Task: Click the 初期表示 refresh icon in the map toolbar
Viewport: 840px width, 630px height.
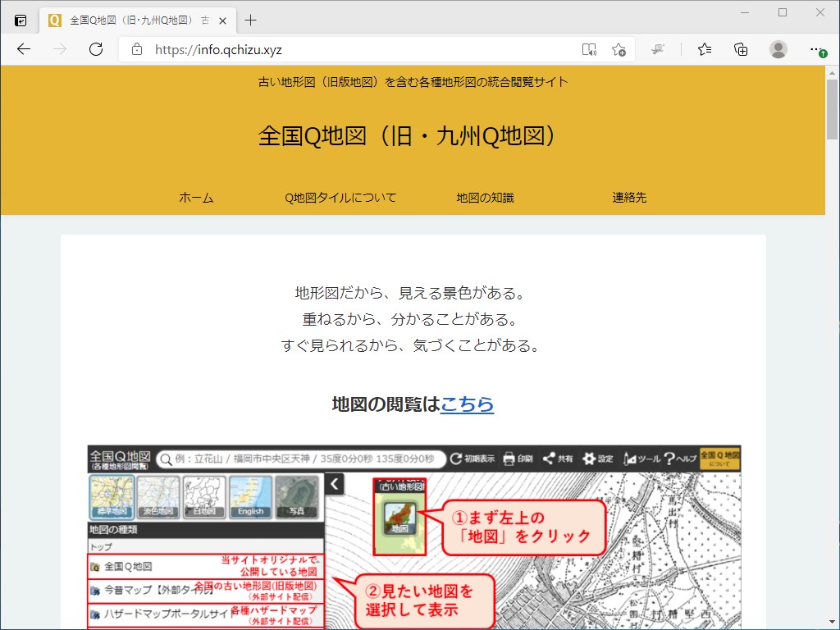Action: pos(456,459)
